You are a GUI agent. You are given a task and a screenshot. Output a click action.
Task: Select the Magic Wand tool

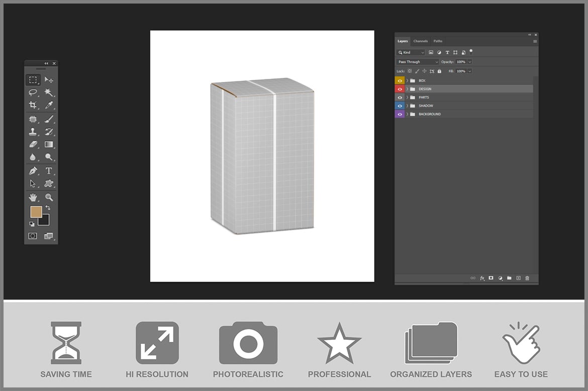49,92
